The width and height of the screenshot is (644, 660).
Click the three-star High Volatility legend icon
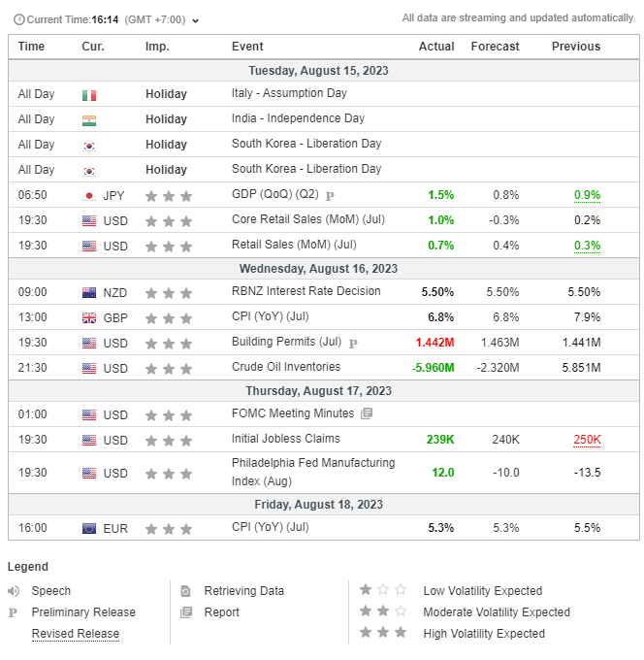[383, 632]
